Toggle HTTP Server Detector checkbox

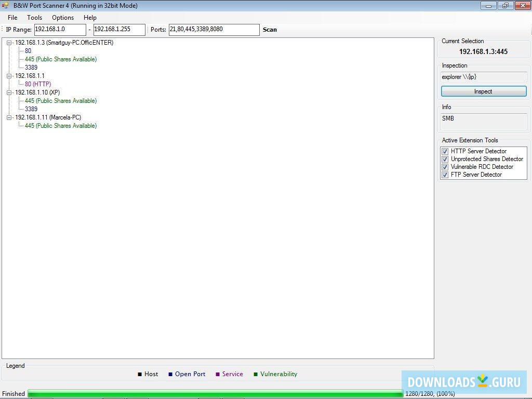click(x=445, y=151)
